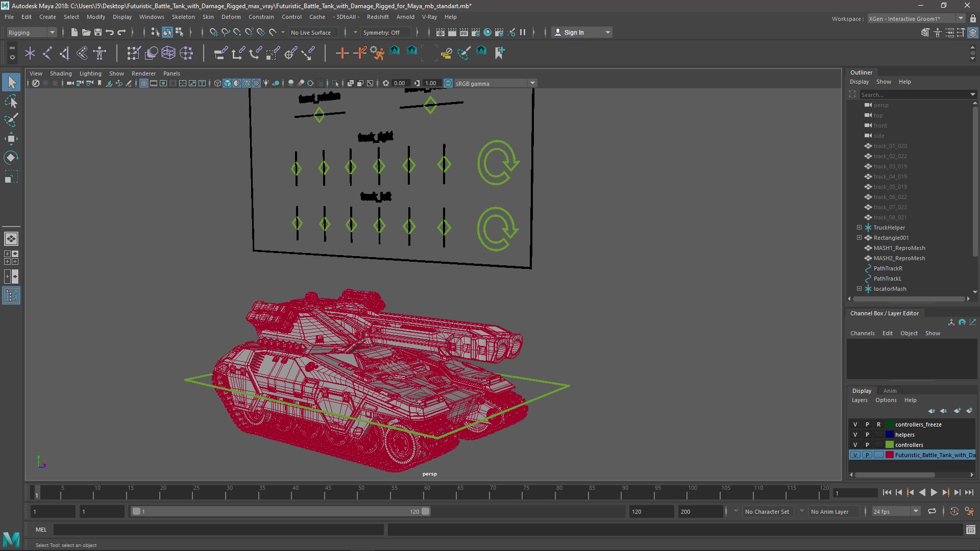Click the Redo arrow icon

pos(121,32)
